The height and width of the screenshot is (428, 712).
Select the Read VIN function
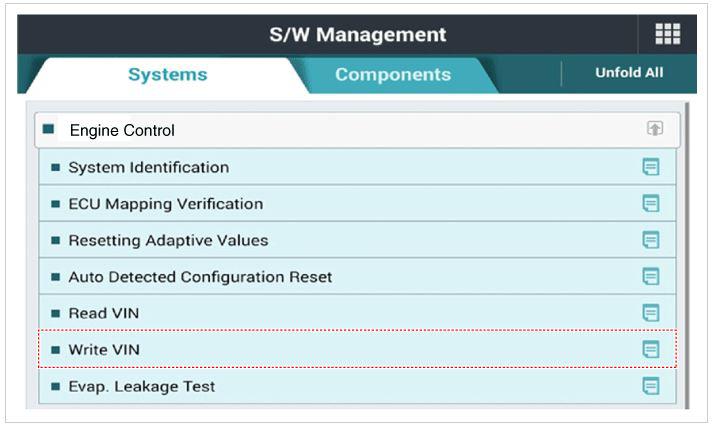tap(103, 313)
